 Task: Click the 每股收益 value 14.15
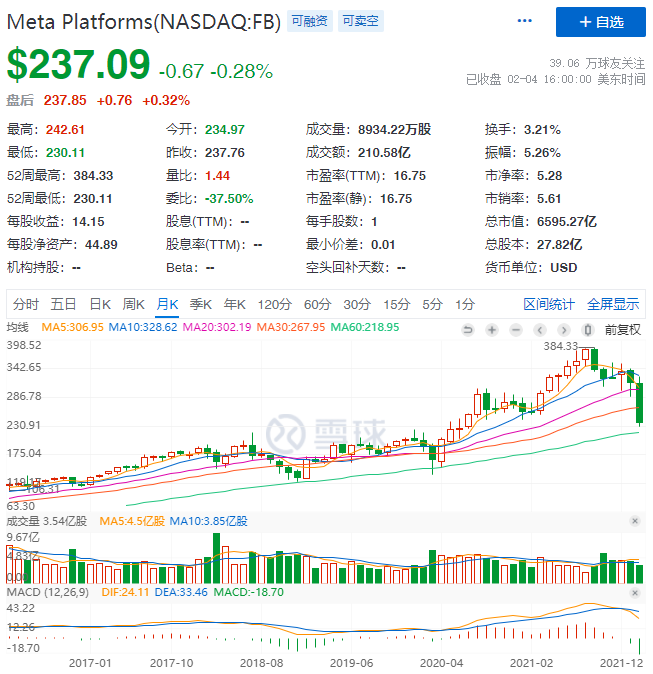(x=88, y=221)
